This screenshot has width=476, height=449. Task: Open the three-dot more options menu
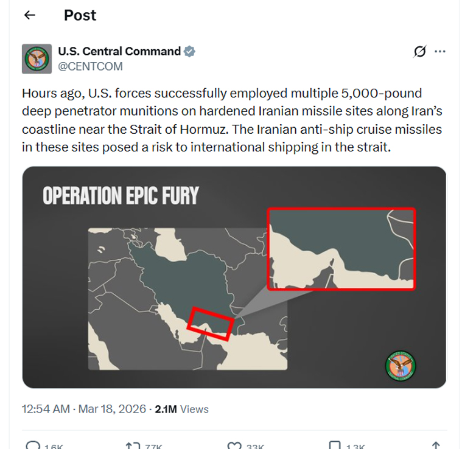pyautogui.click(x=440, y=52)
